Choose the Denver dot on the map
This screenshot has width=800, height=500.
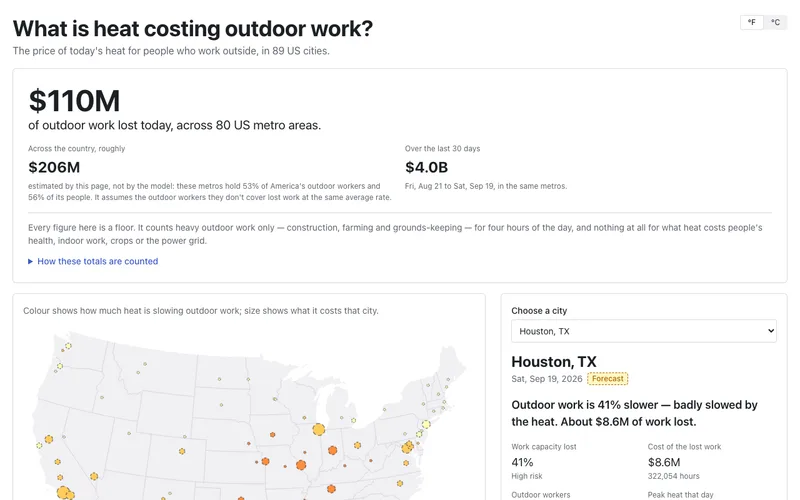(182, 451)
